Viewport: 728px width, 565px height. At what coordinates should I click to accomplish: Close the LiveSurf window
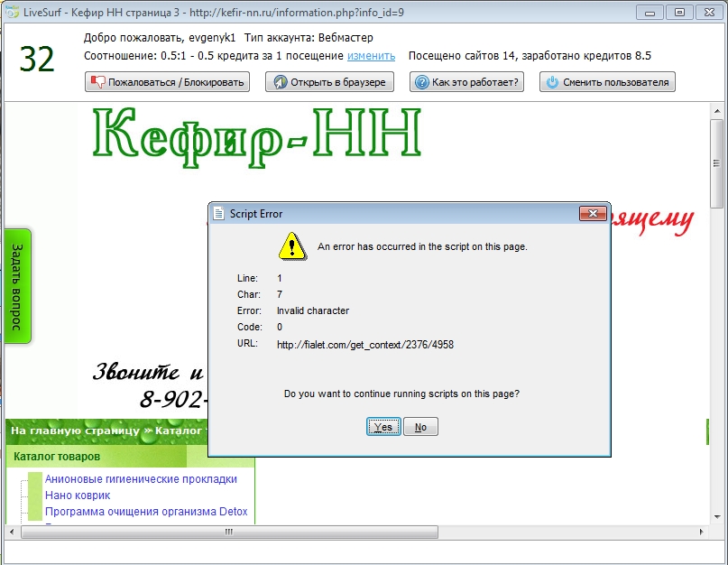click(x=709, y=13)
